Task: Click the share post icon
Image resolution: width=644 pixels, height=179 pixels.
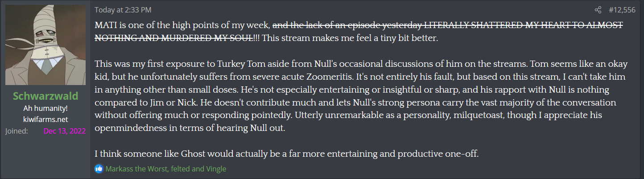Action: pyautogui.click(x=598, y=10)
